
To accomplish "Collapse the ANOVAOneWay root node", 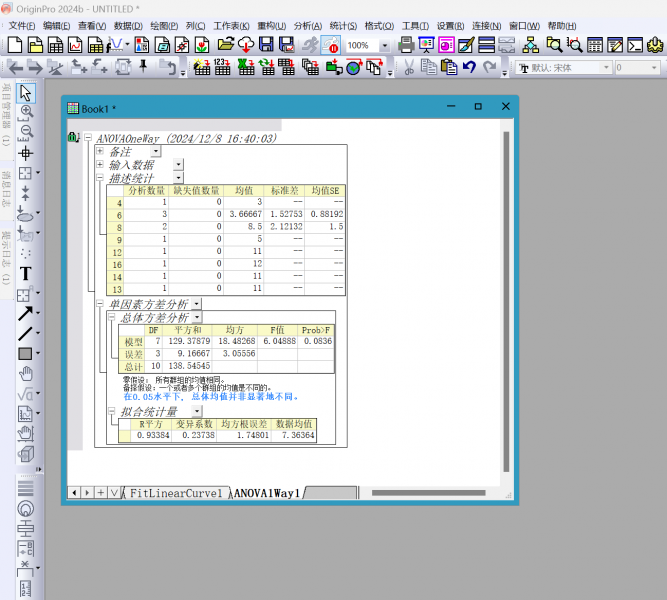I will 88,137.
